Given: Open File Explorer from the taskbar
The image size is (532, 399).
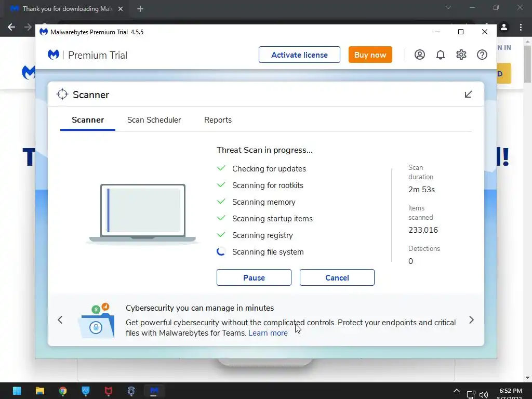Looking at the screenshot, I should tap(40, 391).
